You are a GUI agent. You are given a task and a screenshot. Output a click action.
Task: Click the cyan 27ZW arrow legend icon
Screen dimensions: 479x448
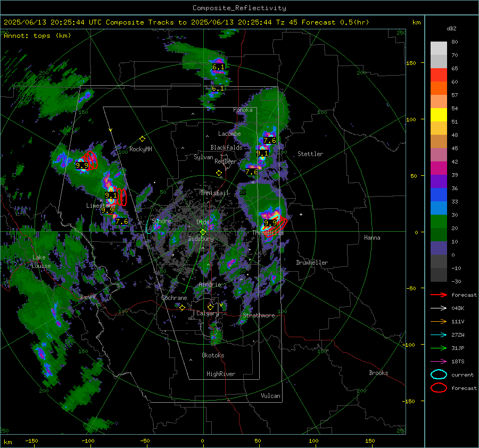click(x=439, y=335)
